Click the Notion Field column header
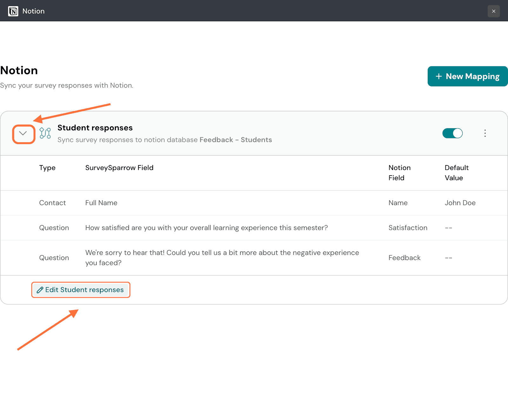508x420 pixels. [399, 173]
